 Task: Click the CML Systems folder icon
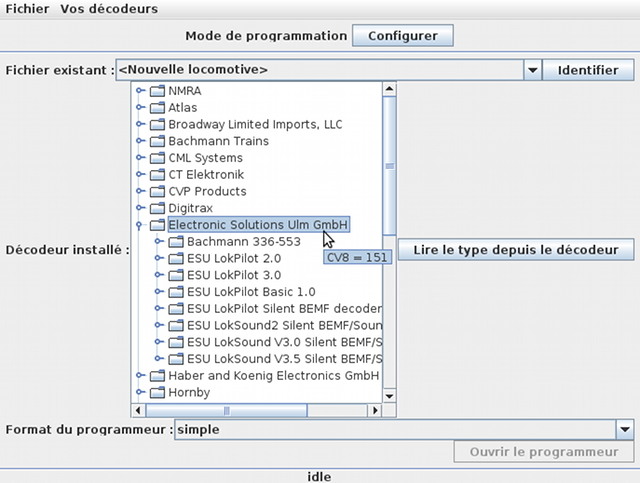[x=157, y=158]
